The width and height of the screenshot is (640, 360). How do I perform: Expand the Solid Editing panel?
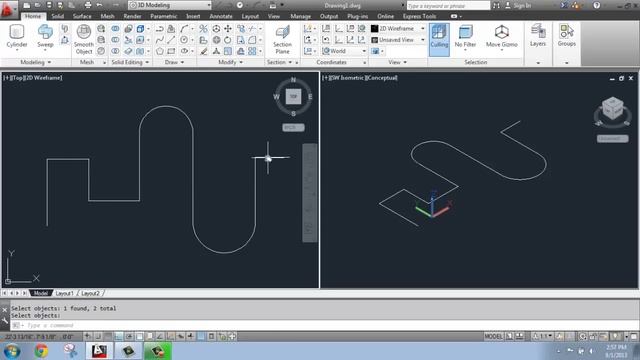(x=130, y=62)
